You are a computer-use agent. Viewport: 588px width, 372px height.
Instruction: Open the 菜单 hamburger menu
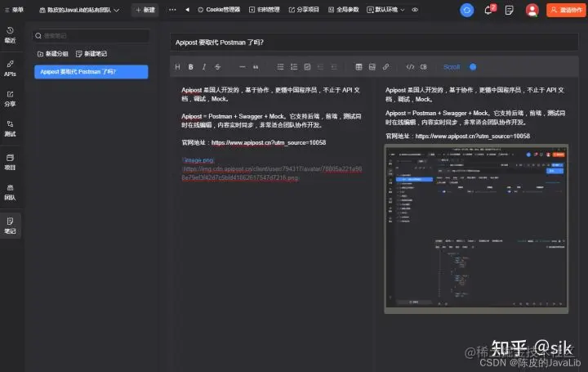[14, 10]
